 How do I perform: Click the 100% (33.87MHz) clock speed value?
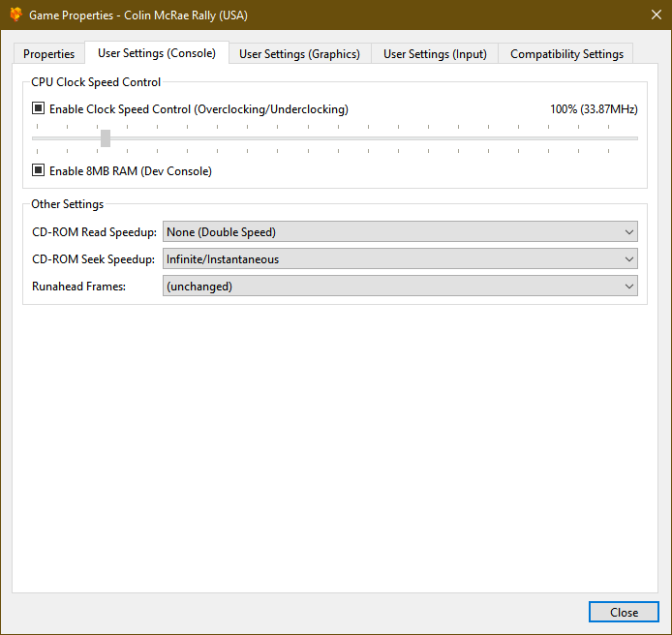pyautogui.click(x=594, y=109)
